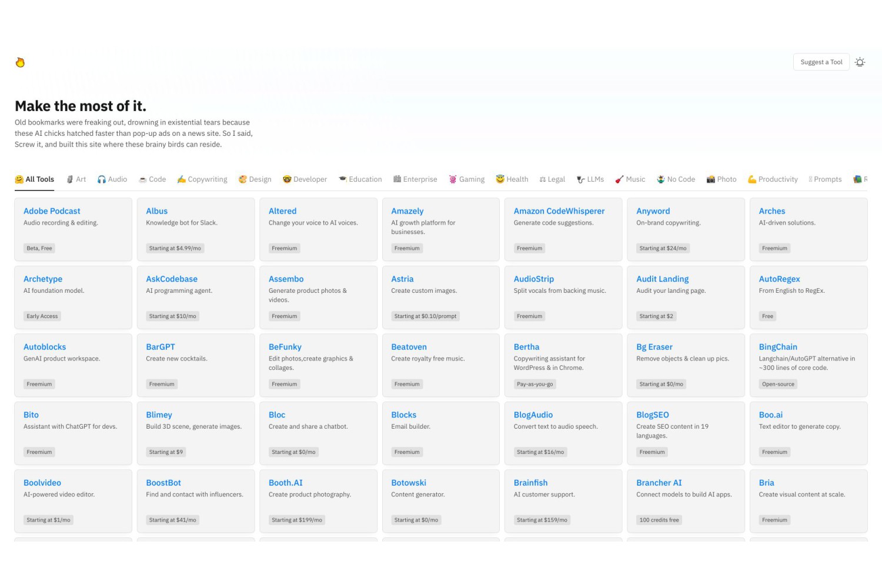This screenshot has width=882, height=588.
Task: Open the Gaming tab
Action: (467, 179)
